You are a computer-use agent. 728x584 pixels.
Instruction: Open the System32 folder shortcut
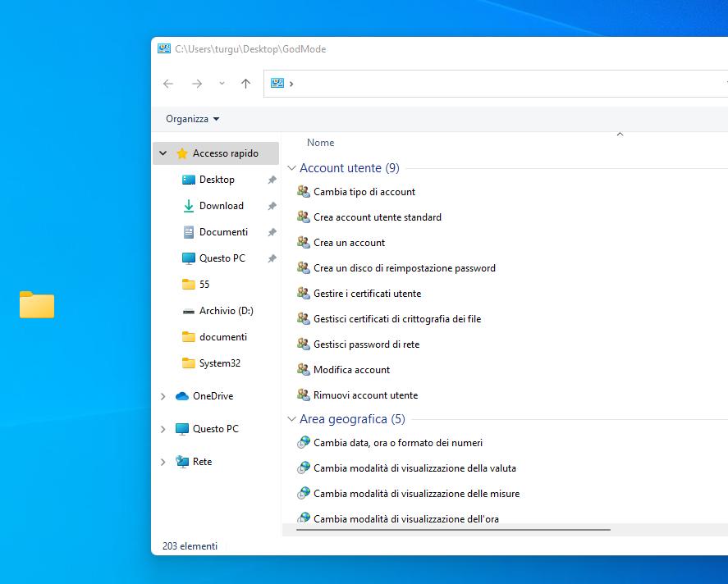coord(219,363)
